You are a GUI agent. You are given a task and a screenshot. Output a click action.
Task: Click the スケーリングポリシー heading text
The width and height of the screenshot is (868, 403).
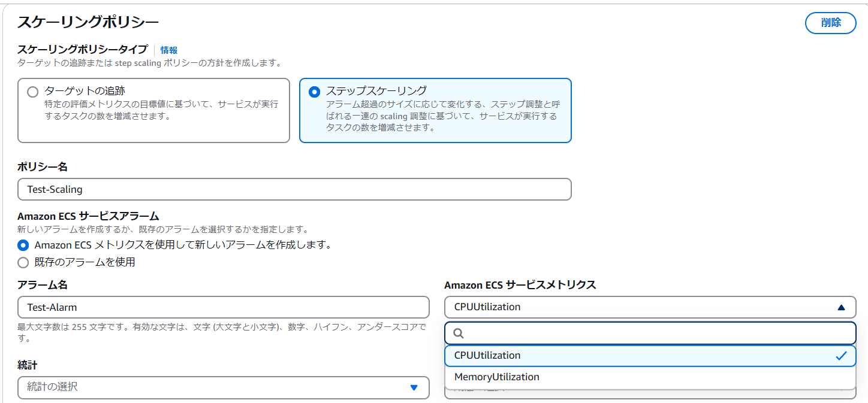point(88,23)
